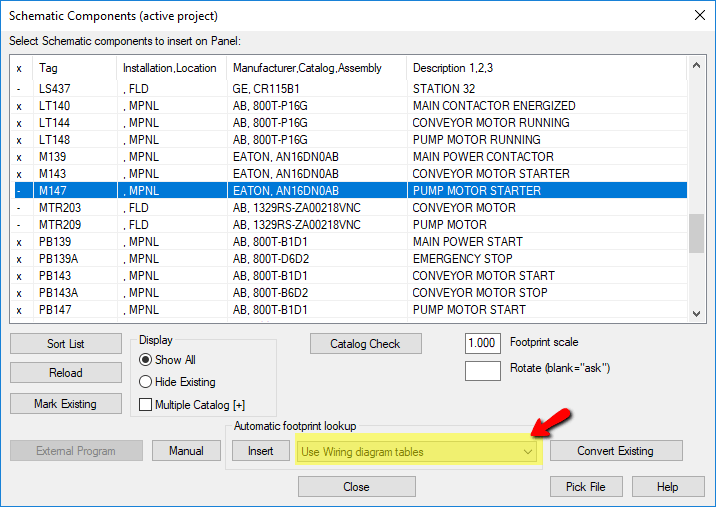Image resolution: width=716 pixels, height=507 pixels.
Task: Select the LT144 row
Action: (x=351, y=123)
